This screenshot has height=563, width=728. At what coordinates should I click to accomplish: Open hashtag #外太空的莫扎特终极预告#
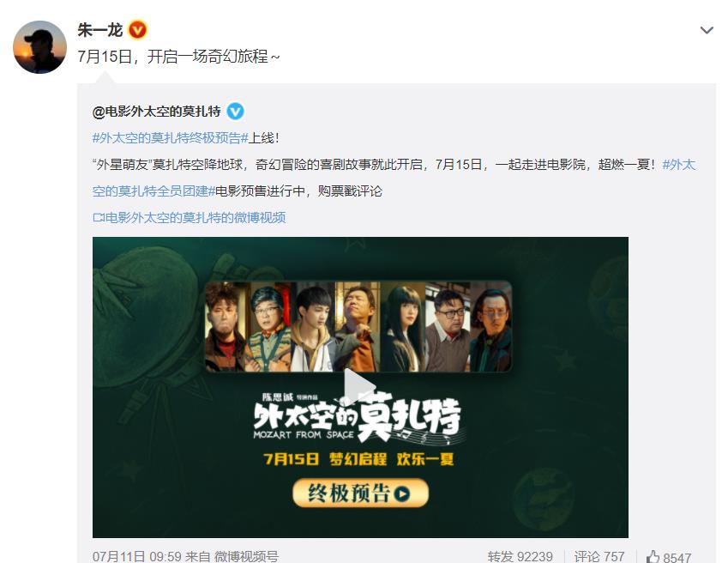click(x=171, y=138)
